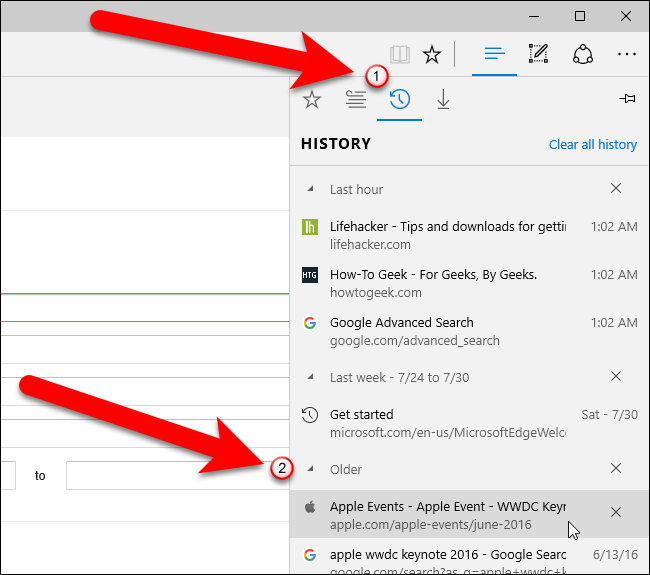Open How-To Geek history entry
Screen dimensions: 650x575
pos(469,283)
